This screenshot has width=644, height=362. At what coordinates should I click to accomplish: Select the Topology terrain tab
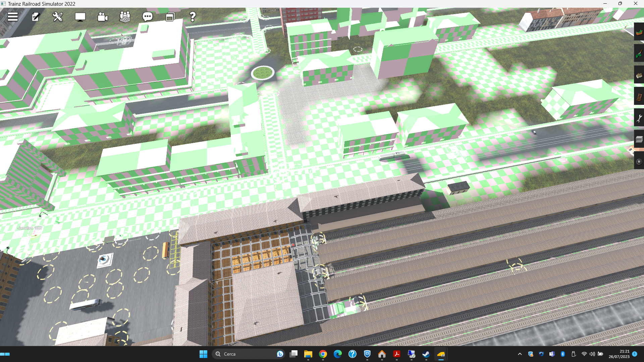tap(639, 32)
